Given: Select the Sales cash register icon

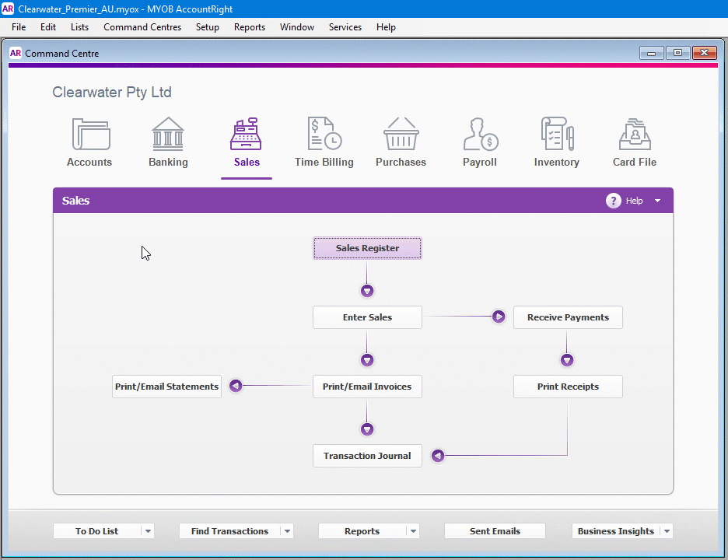Looking at the screenshot, I should click(246, 135).
